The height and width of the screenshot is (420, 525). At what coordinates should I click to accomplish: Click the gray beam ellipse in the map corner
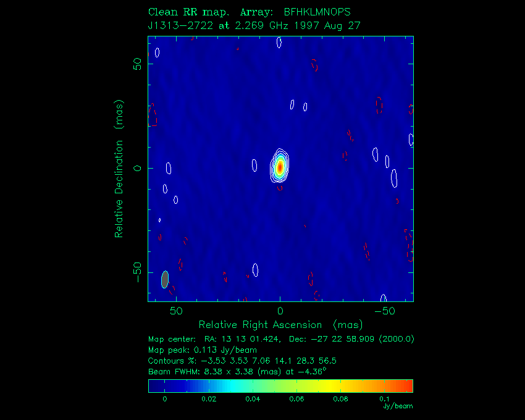pos(165,279)
